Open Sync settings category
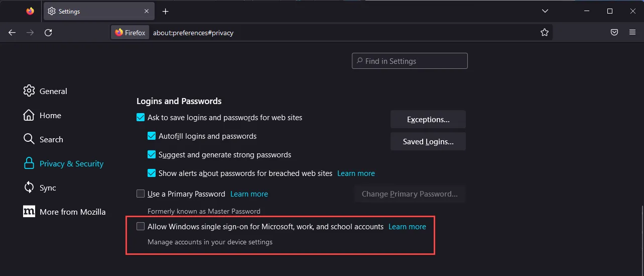 [x=40, y=188]
